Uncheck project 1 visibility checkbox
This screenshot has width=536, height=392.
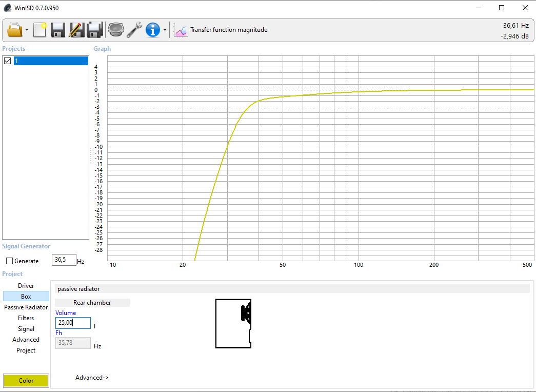pyautogui.click(x=8, y=61)
